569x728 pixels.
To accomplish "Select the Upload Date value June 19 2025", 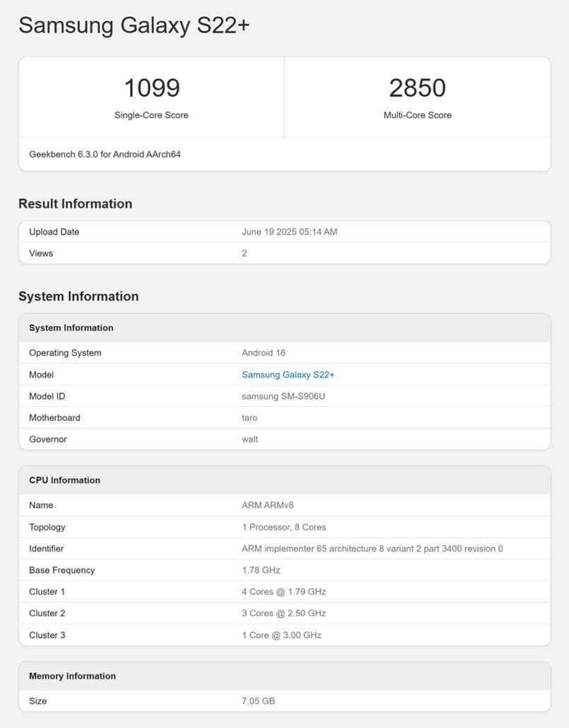I will point(289,232).
